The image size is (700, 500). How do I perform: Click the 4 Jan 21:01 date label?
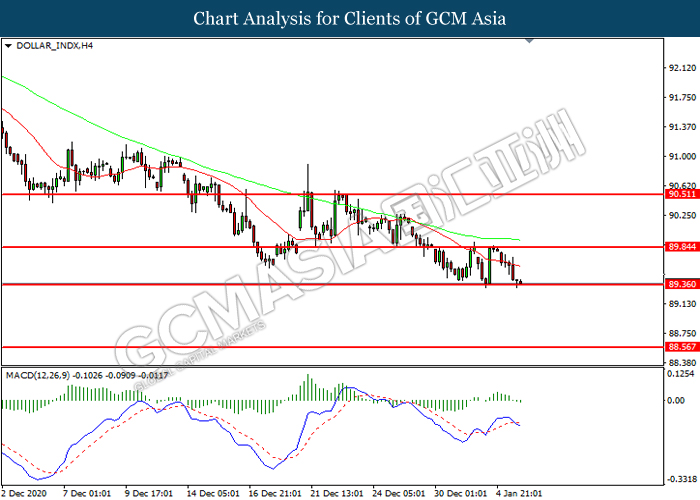click(x=520, y=493)
